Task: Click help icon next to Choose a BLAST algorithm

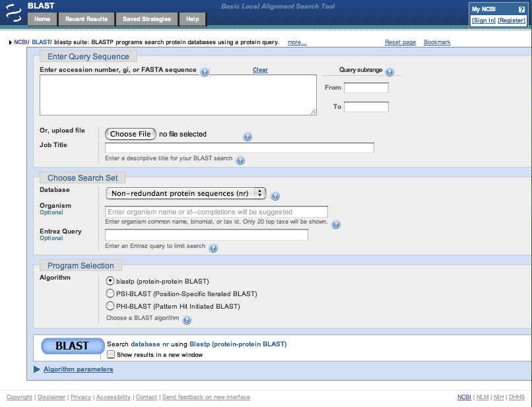Action: coord(187,320)
